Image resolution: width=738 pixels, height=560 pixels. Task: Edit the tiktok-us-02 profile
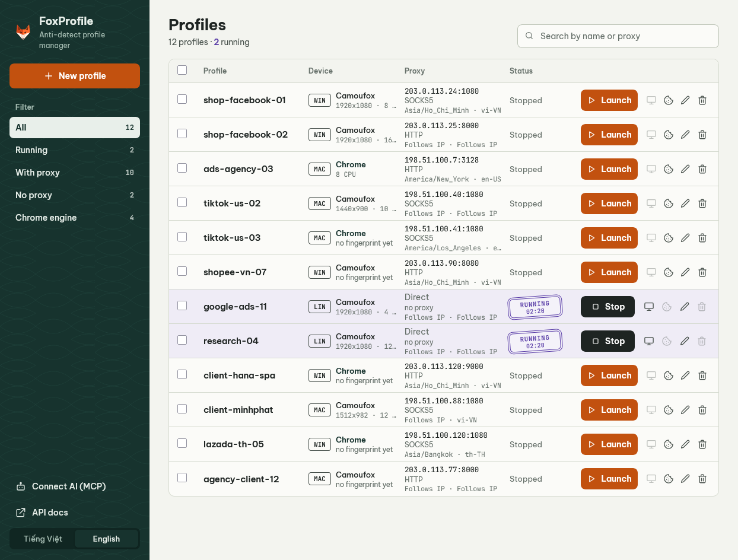tap(685, 203)
